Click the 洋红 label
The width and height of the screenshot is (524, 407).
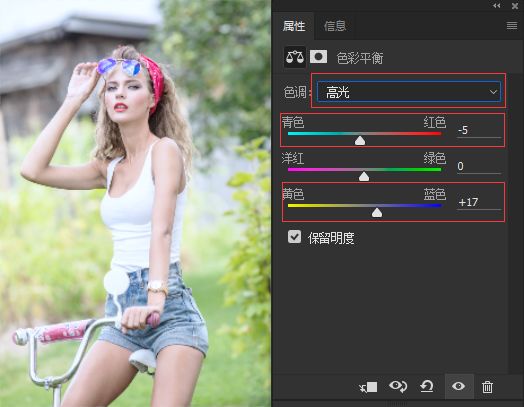tap(293, 158)
